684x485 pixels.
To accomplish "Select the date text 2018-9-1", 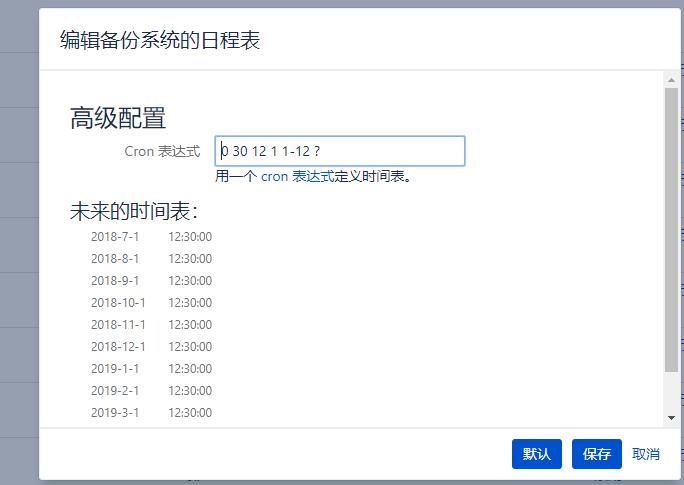I will (115, 280).
